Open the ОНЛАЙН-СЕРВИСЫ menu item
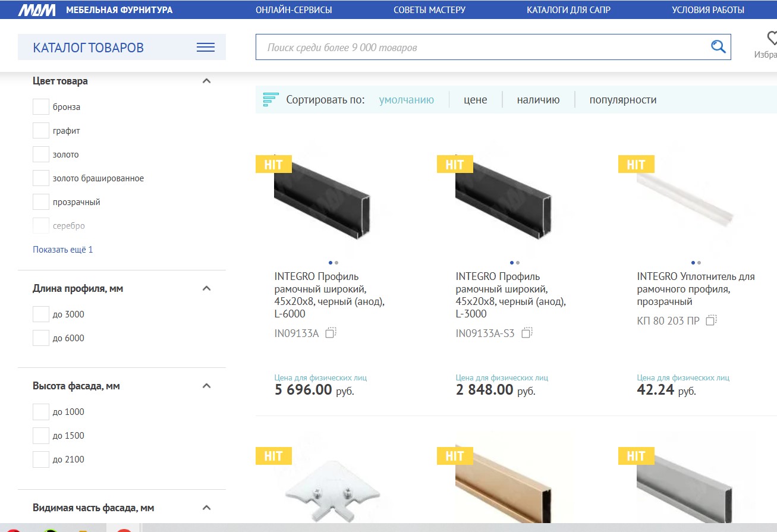The height and width of the screenshot is (532, 777). click(x=294, y=10)
